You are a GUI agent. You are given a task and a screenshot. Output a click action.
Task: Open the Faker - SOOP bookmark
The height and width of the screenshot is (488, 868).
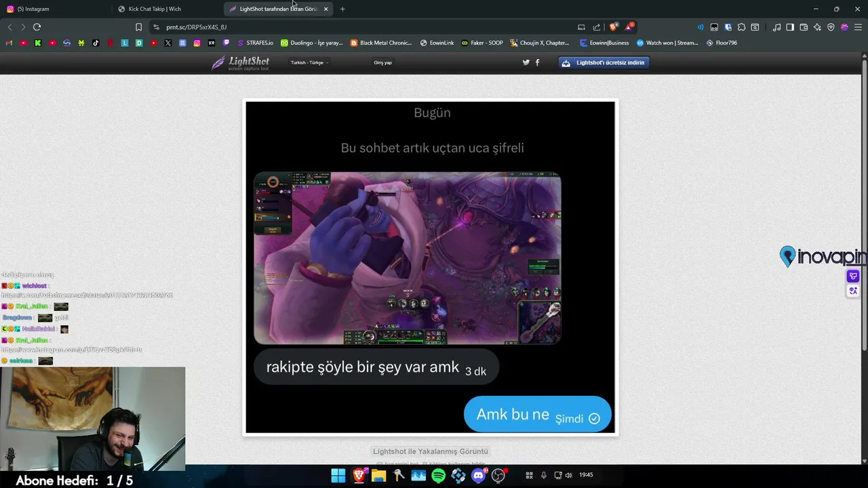pos(482,43)
